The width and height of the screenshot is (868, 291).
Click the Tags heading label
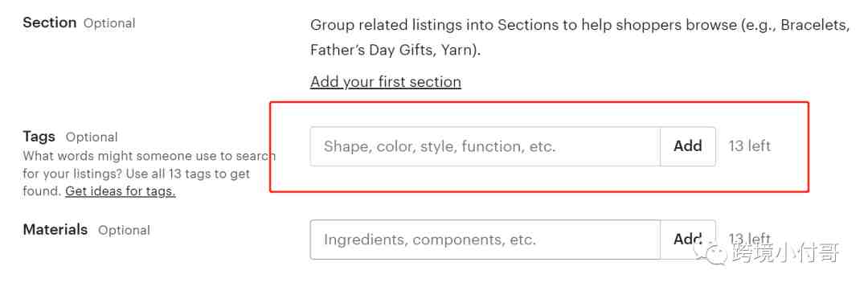pyautogui.click(x=39, y=137)
